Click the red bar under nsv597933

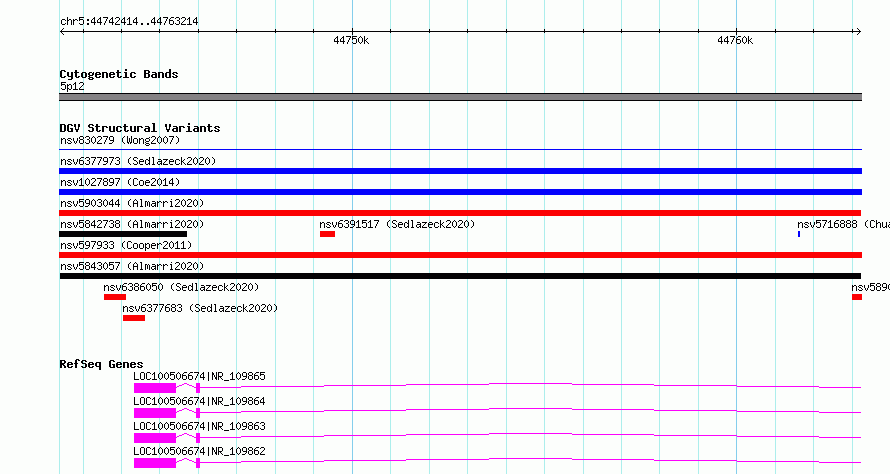[x=460, y=255]
